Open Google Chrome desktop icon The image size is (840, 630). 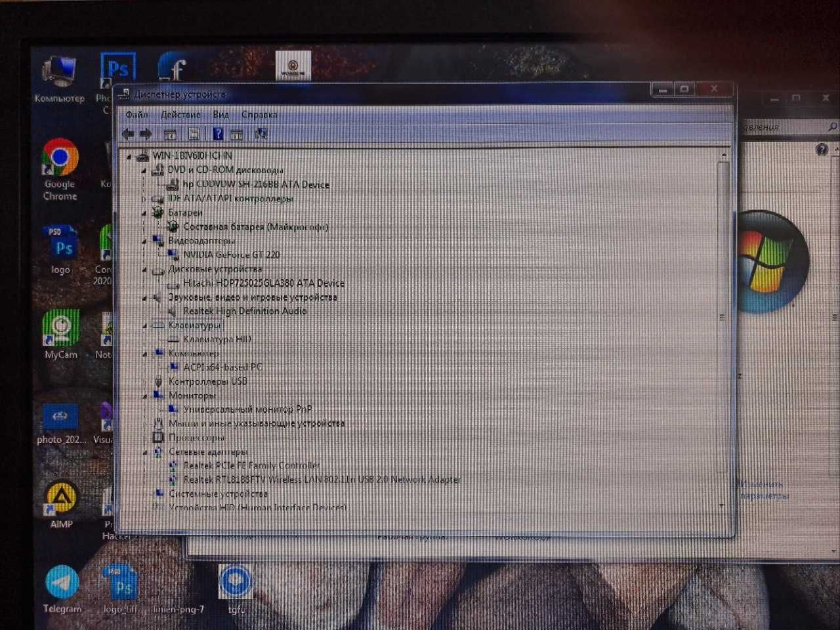click(x=60, y=170)
